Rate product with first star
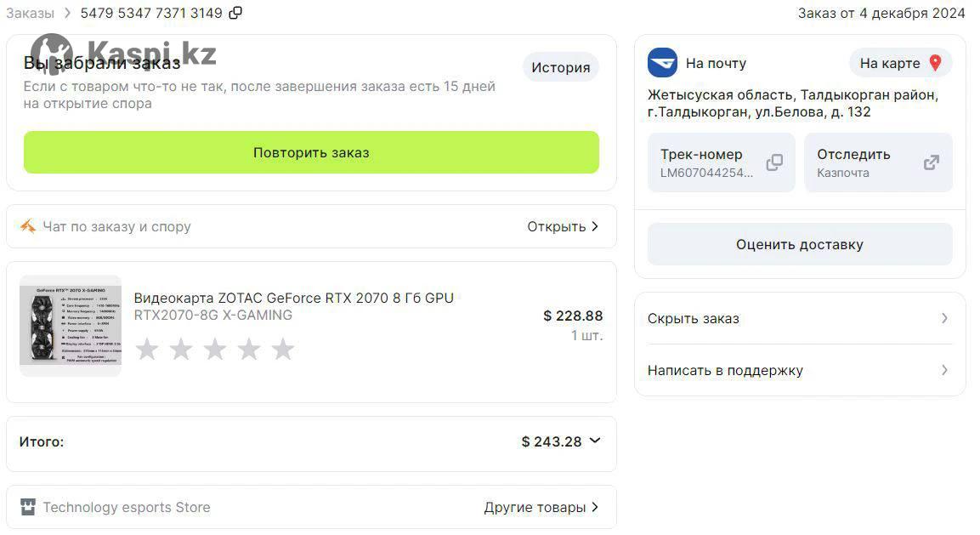 click(x=148, y=350)
